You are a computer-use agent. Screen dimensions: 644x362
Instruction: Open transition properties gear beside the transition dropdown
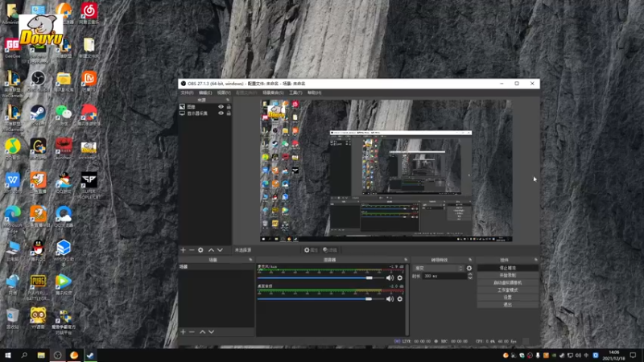[x=469, y=268]
